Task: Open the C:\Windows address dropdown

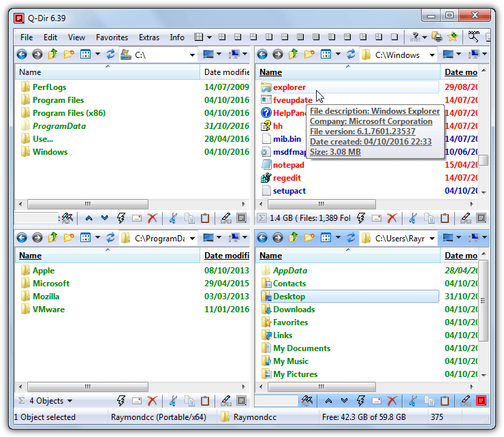Action: (x=432, y=55)
